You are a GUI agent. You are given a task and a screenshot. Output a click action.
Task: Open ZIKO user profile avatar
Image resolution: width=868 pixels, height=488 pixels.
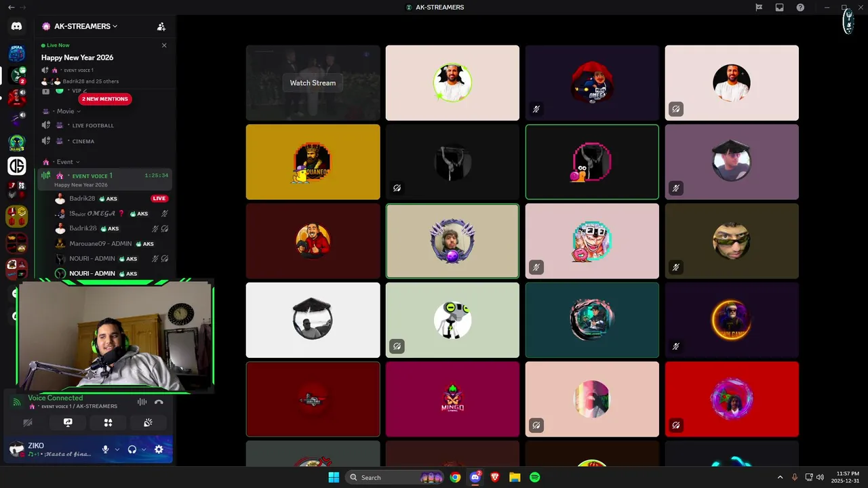coord(17,449)
